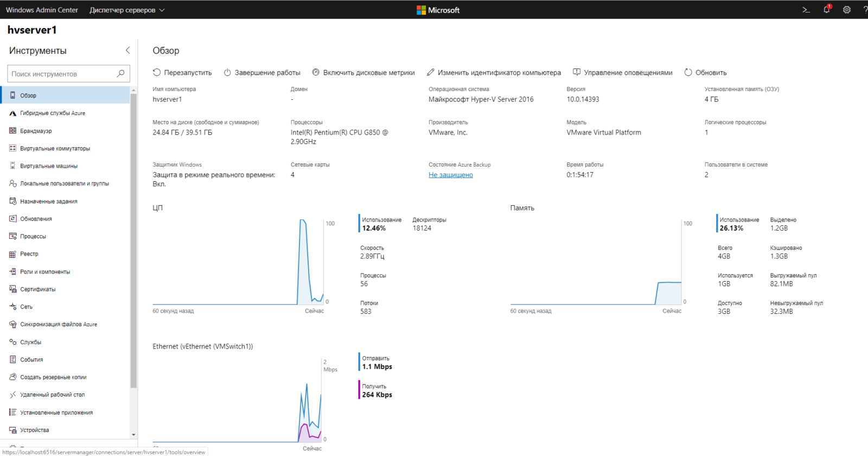Viewport: 868px width, 456px height.
Task: Click the search magnifier icon
Action: click(x=120, y=73)
